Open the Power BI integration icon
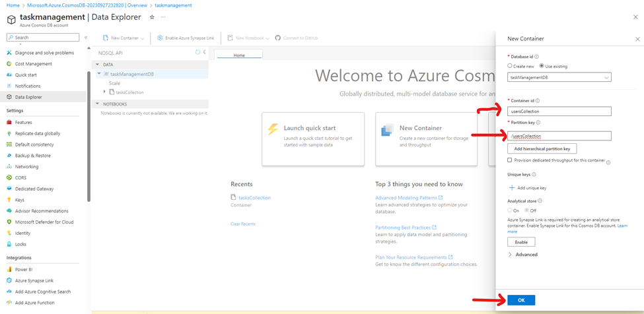Screen dimensions: 644x314 coord(9,269)
